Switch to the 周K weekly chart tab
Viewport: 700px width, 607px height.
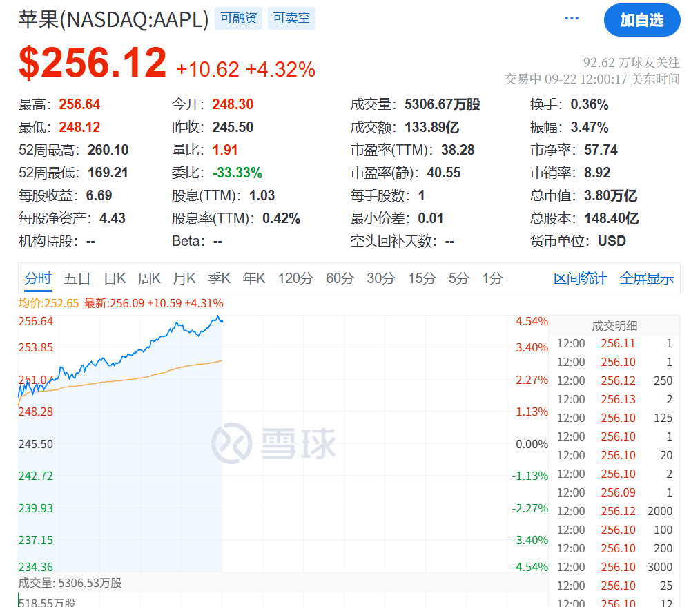click(x=149, y=278)
